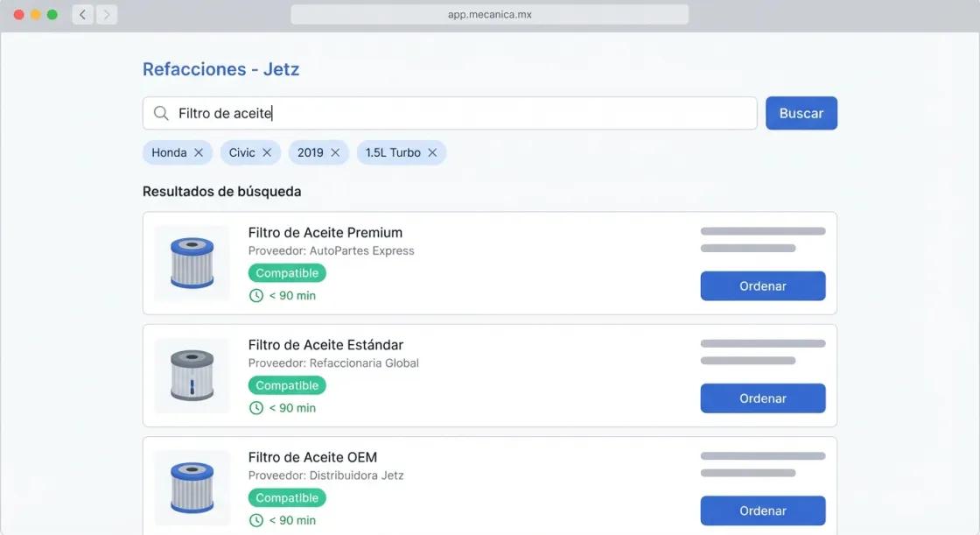980x535 pixels.
Task: Order the Filtro de Aceite OEM part
Action: 762,510
